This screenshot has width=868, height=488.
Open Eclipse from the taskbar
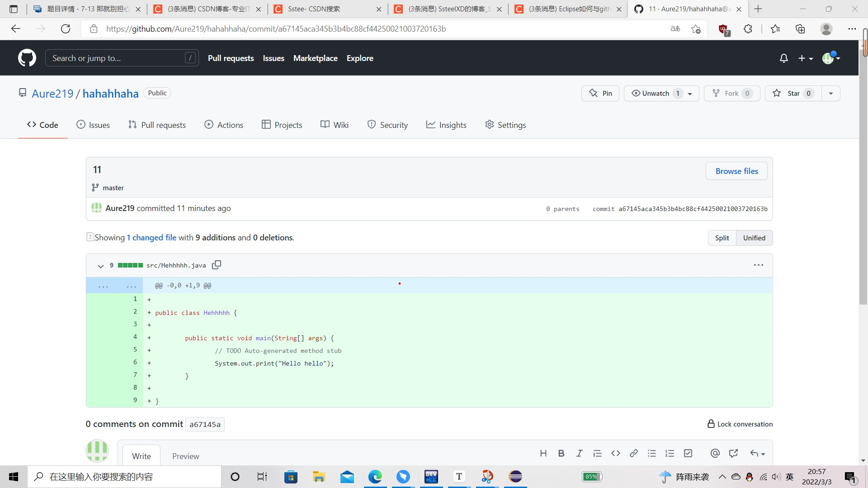(515, 476)
